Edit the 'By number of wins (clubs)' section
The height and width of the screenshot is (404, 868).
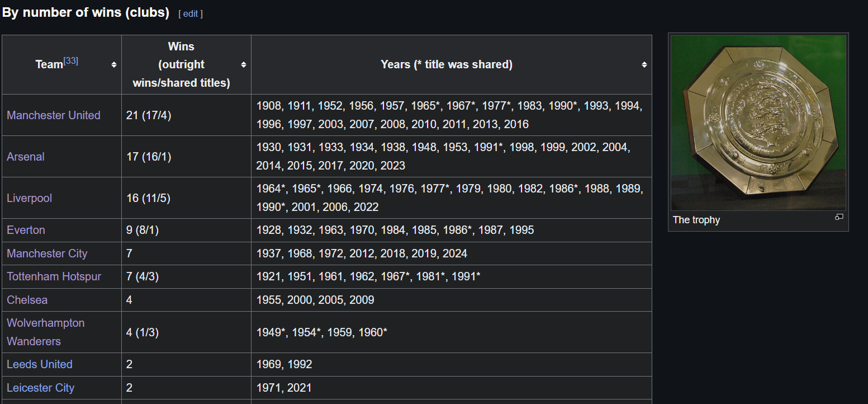click(x=190, y=13)
